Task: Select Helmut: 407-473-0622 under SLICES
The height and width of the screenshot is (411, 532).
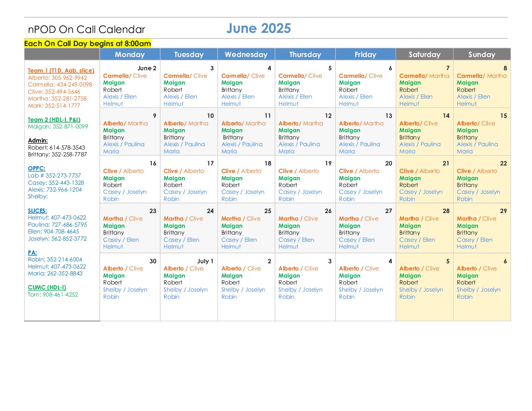Action: (x=57, y=218)
